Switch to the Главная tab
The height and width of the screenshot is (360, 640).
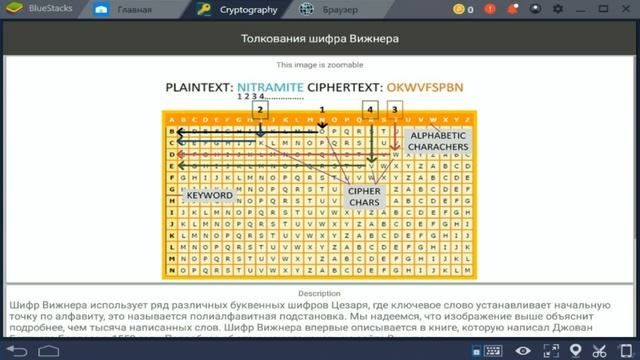134,9
